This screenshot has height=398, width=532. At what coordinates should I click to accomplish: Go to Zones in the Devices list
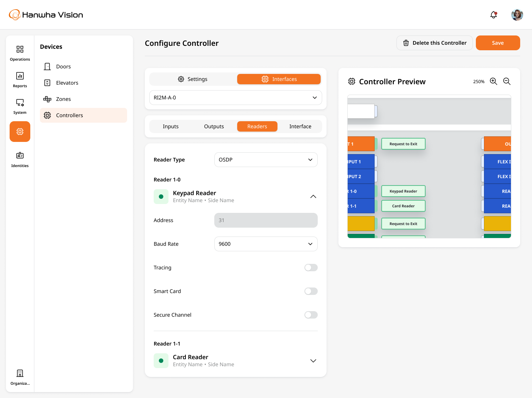pyautogui.click(x=83, y=99)
